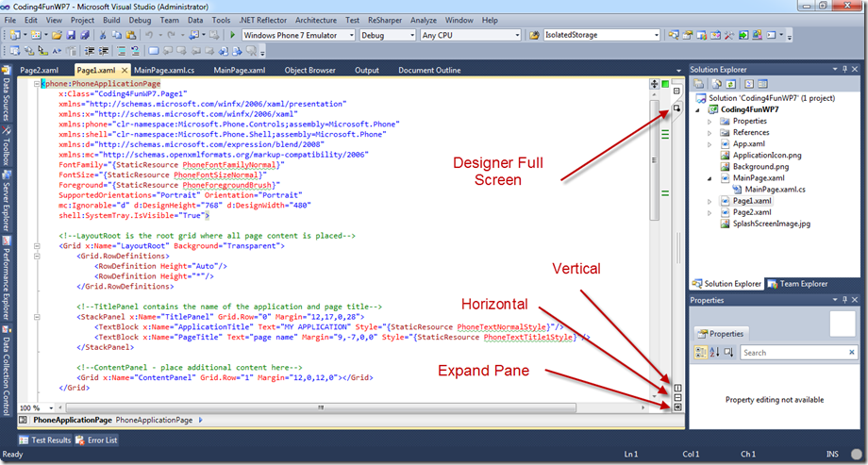Select SplashScreenImage.jpg in Solution Explorer
Viewport: 868px width, 465px height.
(x=771, y=224)
